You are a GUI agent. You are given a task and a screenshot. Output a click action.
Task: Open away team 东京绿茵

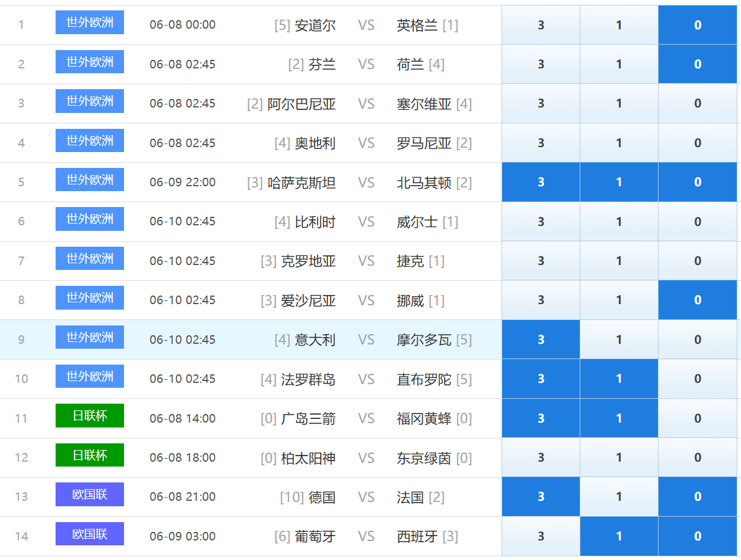tap(424, 457)
